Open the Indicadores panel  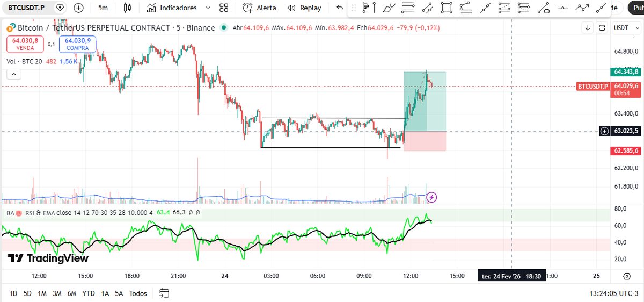pos(172,8)
